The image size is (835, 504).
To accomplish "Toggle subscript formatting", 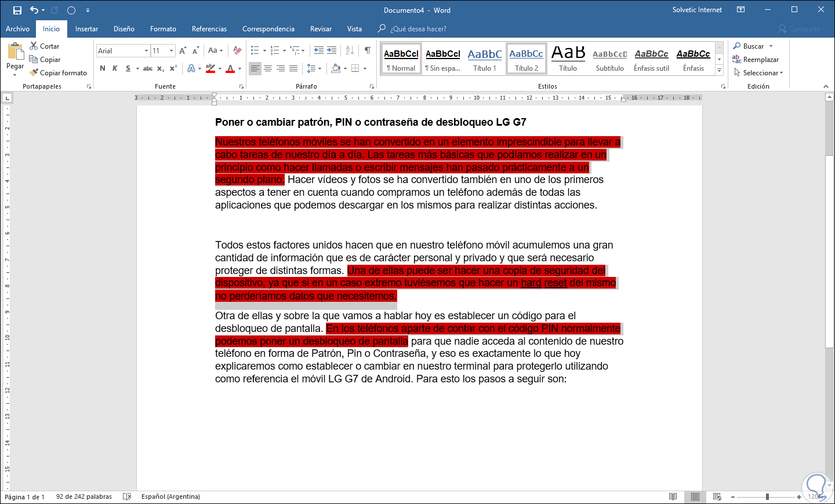I will point(161,68).
